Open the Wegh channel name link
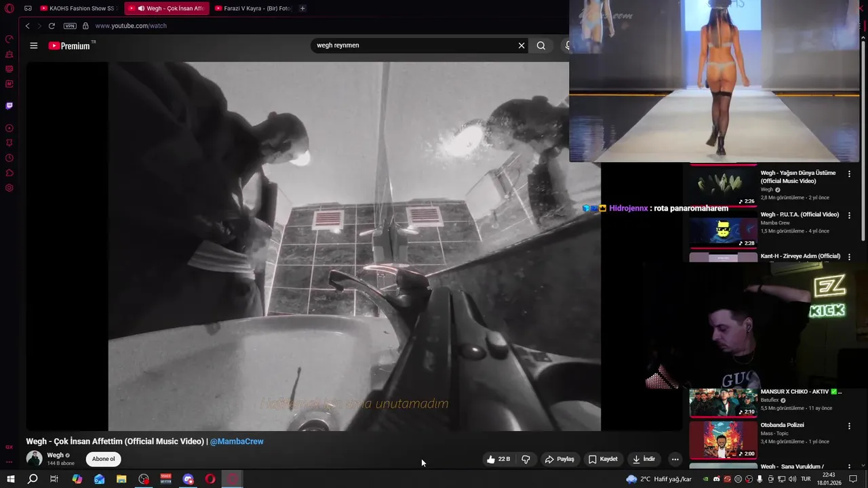Viewport: 868px width, 488px height. (55, 455)
